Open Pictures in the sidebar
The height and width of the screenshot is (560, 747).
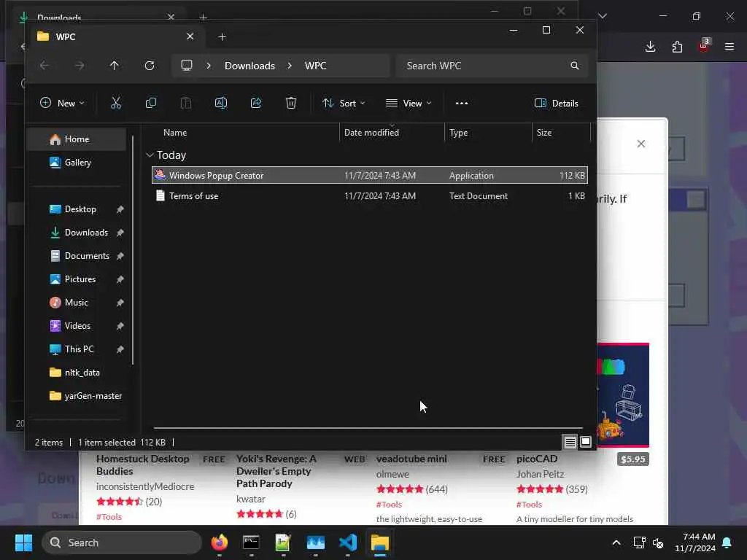(x=76, y=279)
